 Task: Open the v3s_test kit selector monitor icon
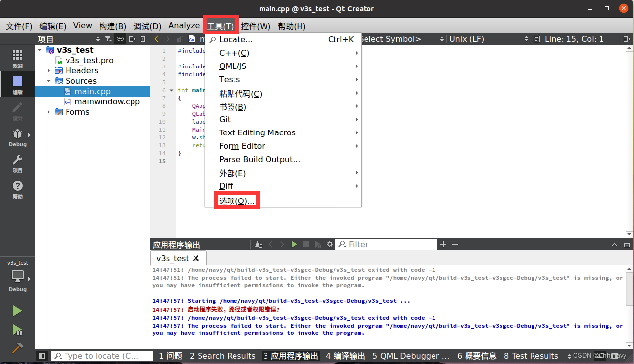(17, 276)
